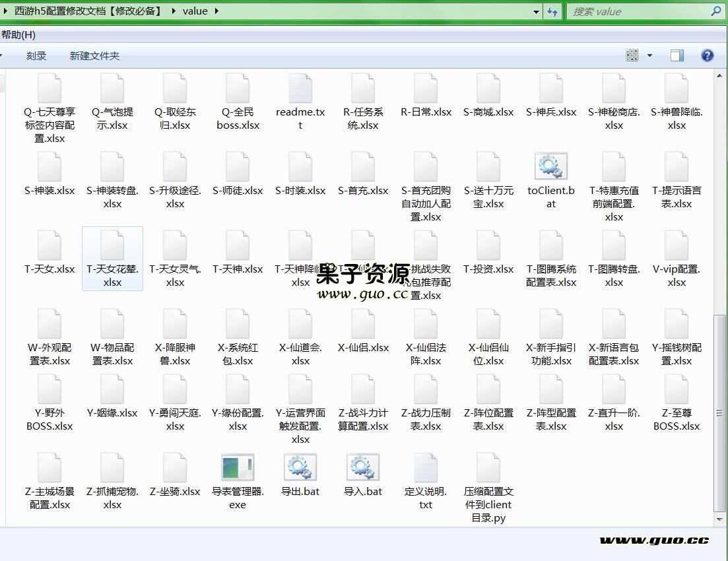Open the 导表管理器.exe application icon
This screenshot has height=561, width=728.
coord(238,468)
